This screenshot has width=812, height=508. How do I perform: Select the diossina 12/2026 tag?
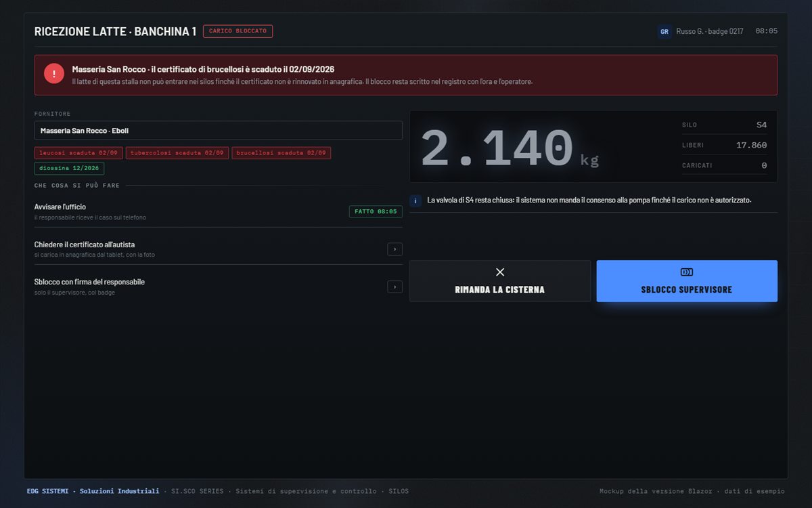point(69,168)
